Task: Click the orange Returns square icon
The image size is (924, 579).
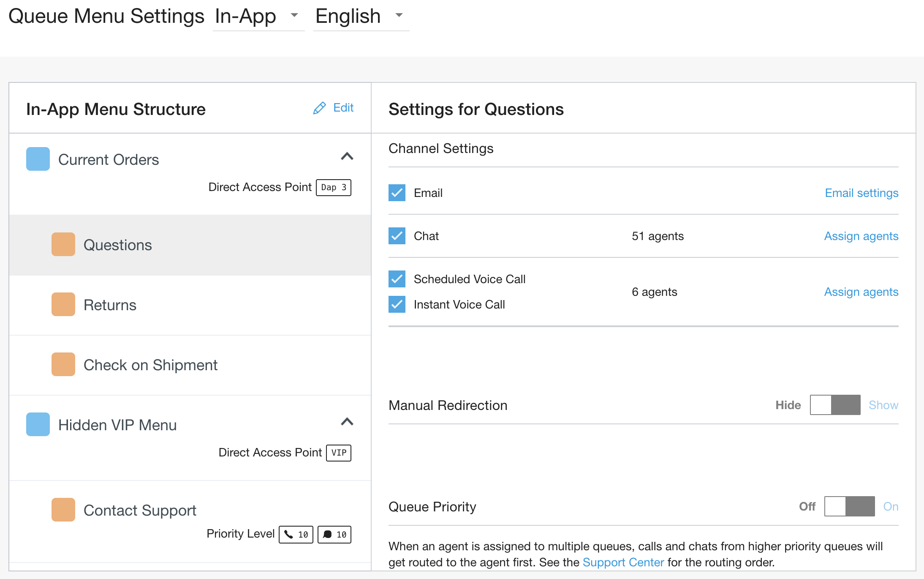Action: pyautogui.click(x=63, y=304)
